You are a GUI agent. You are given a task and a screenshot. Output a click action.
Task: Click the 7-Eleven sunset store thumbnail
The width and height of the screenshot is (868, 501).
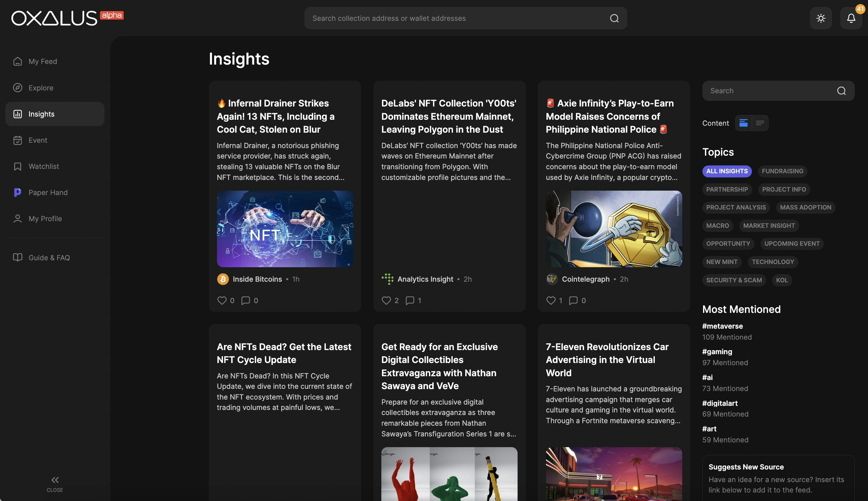[x=614, y=474]
